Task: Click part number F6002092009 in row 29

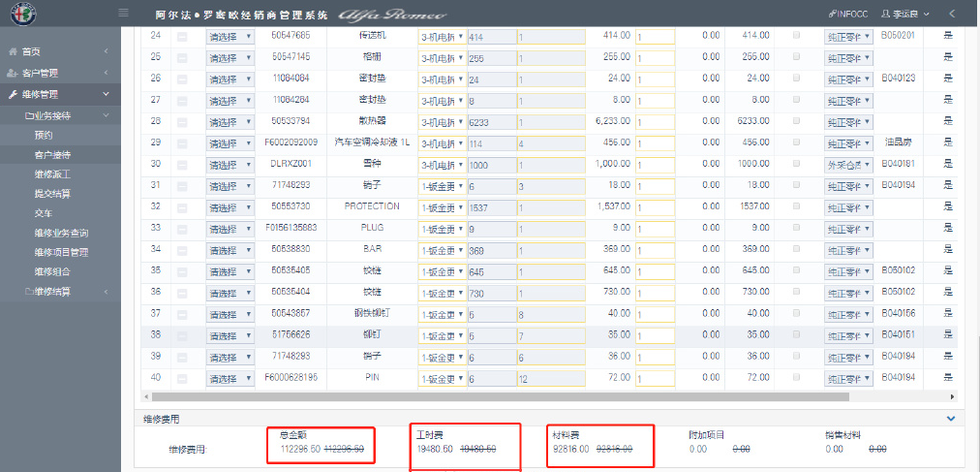Action: [x=291, y=142]
